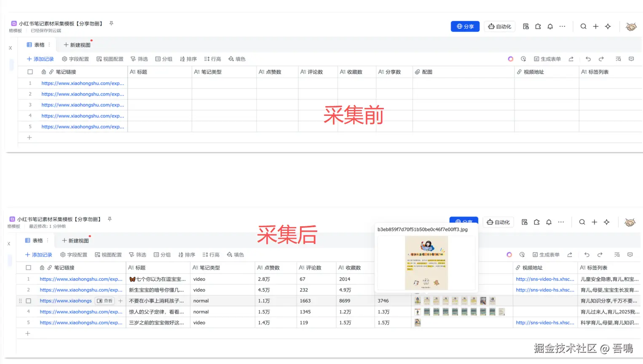Undo the last action in 采集后 toolbar

587,255
